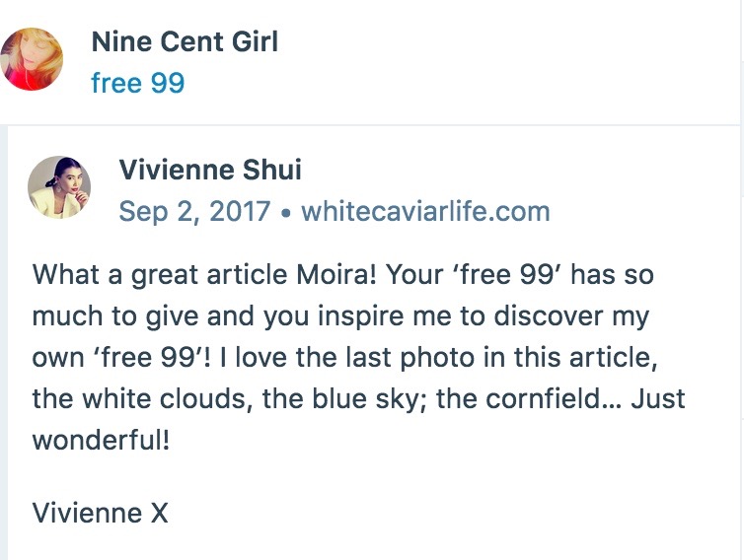
Task: Open the blue 'free 99' post link
Action: (x=137, y=83)
